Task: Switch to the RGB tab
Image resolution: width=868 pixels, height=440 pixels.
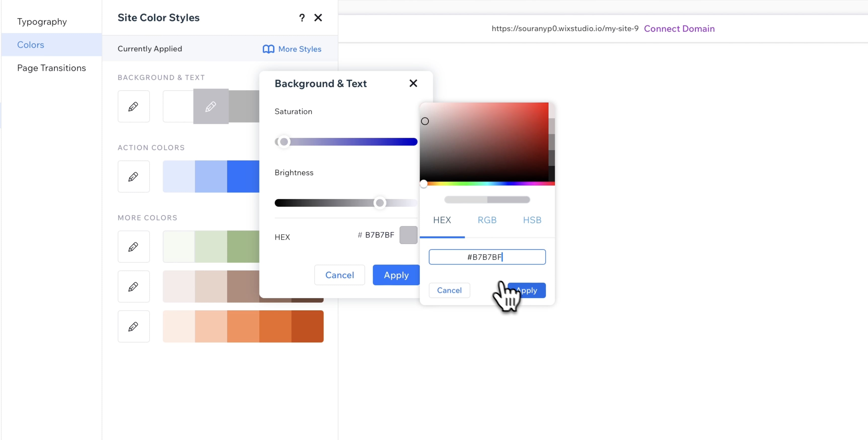Action: (487, 220)
